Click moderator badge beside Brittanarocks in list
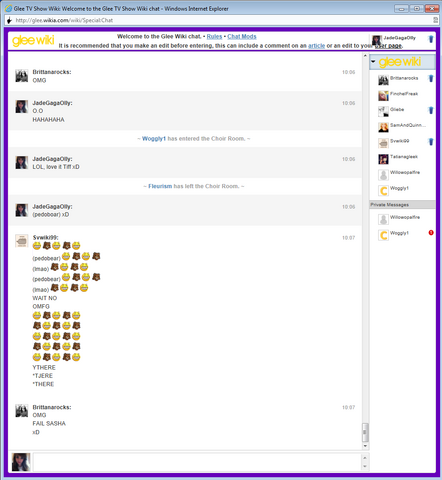Viewport: 442px width, 480px height. pos(431,78)
